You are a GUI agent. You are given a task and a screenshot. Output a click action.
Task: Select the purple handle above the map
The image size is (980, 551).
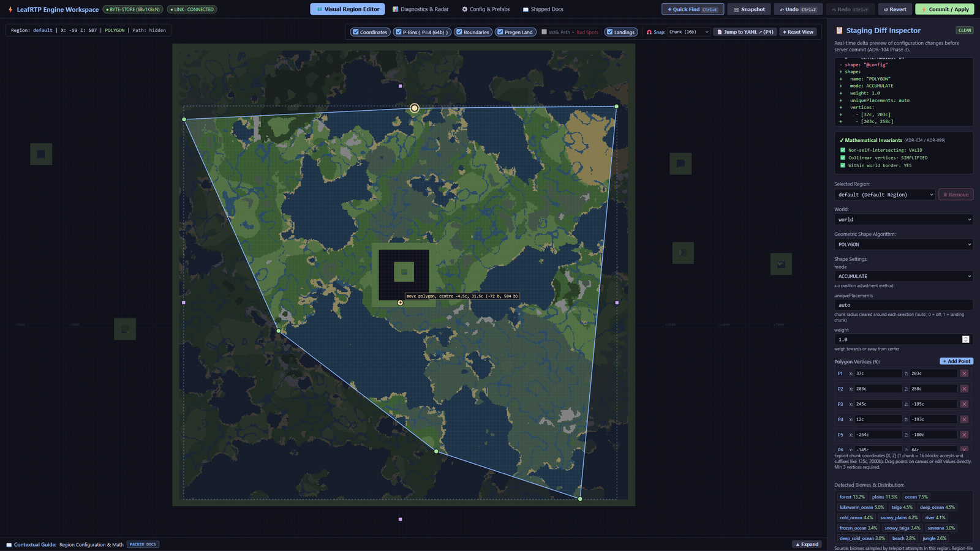pyautogui.click(x=401, y=86)
